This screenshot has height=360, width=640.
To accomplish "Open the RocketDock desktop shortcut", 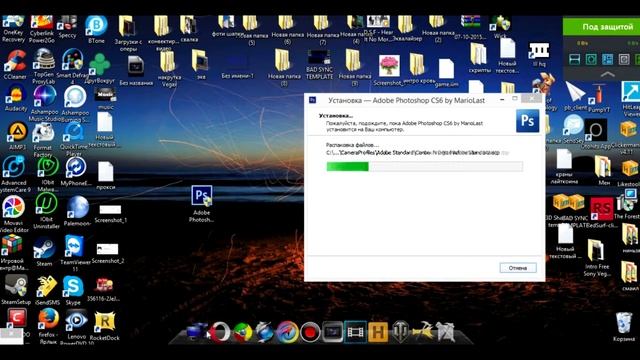I will pos(104,325).
